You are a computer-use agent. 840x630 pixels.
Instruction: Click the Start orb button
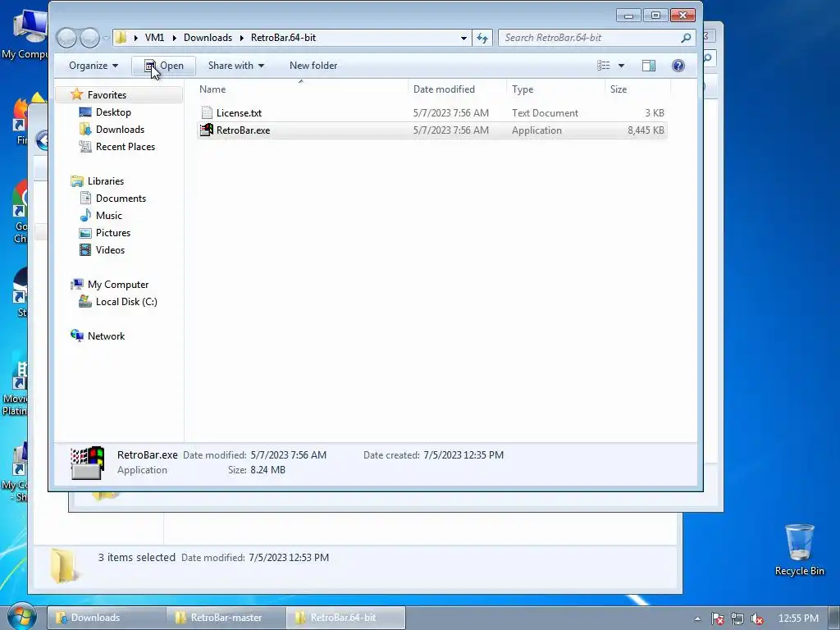[x=21, y=617]
